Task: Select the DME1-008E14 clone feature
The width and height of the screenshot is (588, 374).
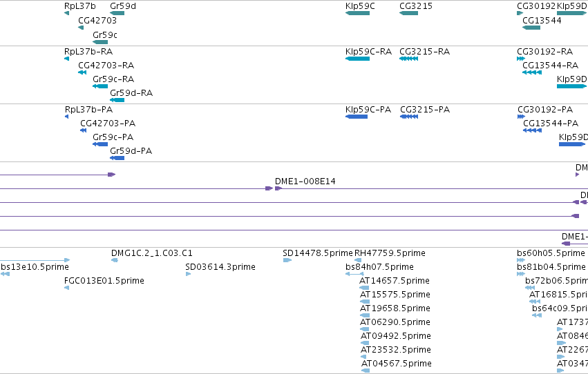Action: pos(431,188)
